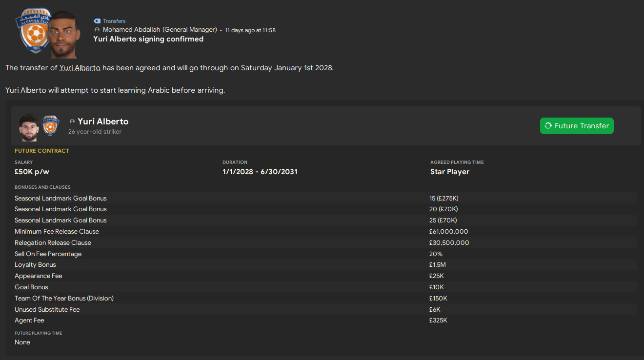The height and width of the screenshot is (360, 644).
Task: Select the Agent Fee entry
Action: [29, 320]
